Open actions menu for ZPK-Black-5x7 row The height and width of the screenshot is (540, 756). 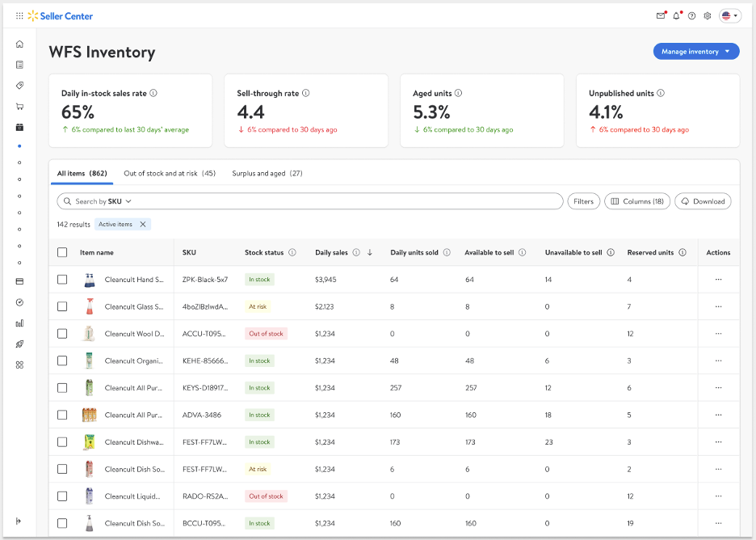718,280
